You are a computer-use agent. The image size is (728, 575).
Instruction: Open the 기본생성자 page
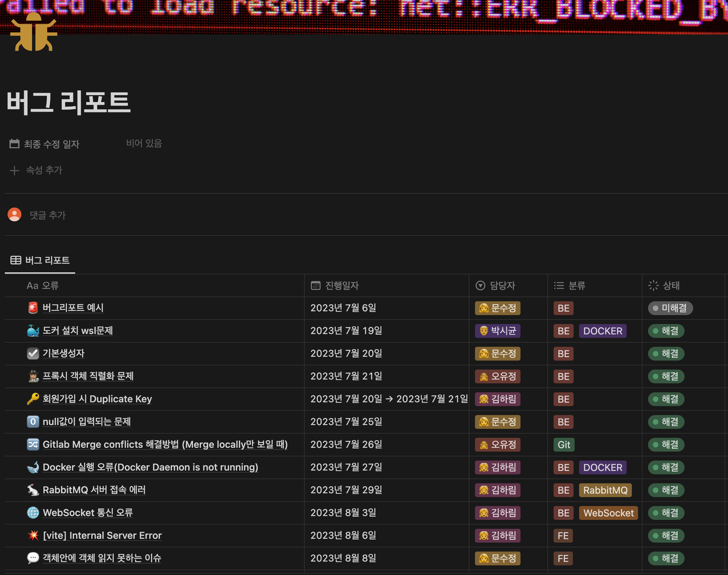(x=64, y=353)
